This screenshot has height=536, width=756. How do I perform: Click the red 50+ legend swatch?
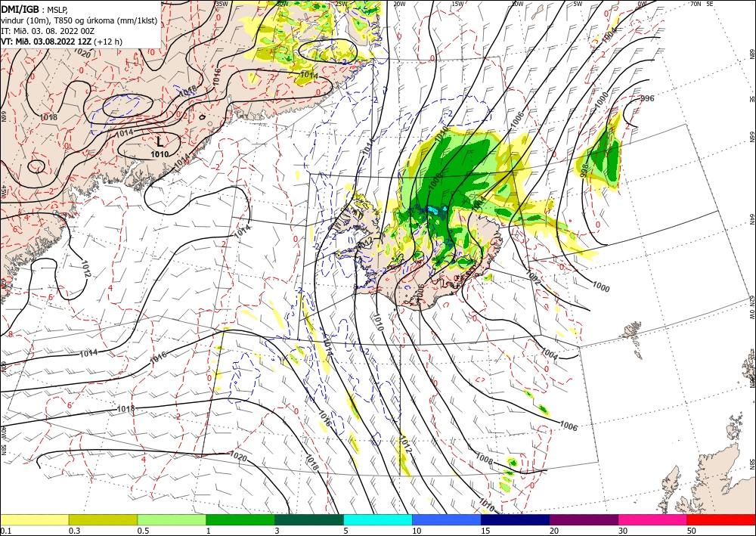point(721,519)
